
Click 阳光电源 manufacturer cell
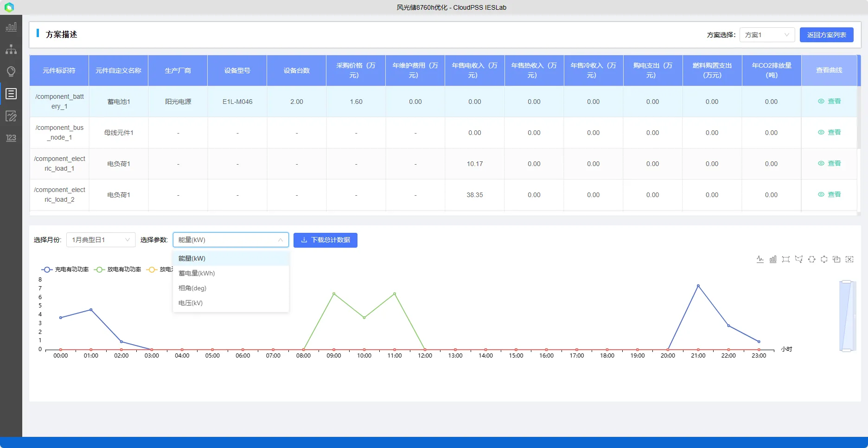tap(178, 102)
